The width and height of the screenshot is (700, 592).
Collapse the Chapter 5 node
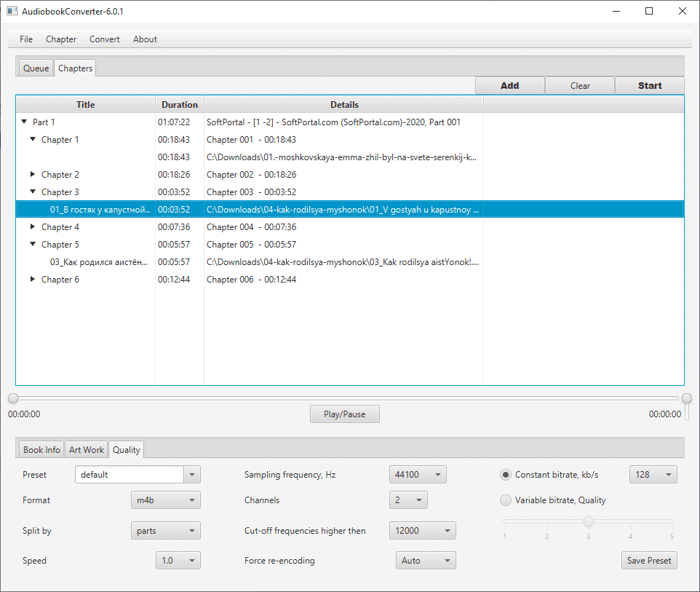33,244
